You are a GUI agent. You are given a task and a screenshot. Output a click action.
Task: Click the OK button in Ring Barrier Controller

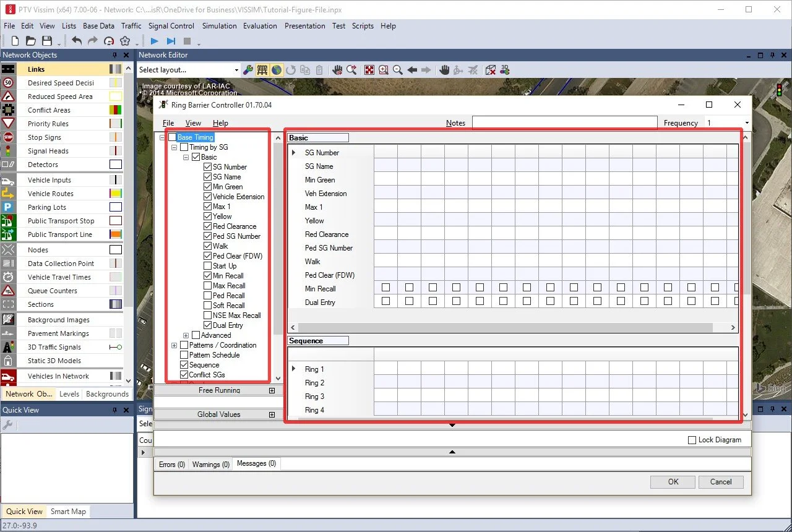tap(672, 481)
